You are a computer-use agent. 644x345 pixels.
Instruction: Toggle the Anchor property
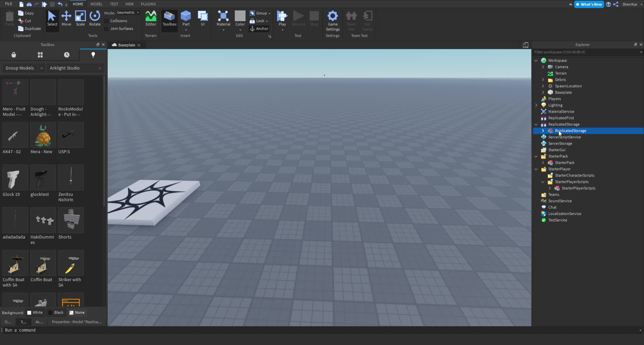tap(259, 29)
